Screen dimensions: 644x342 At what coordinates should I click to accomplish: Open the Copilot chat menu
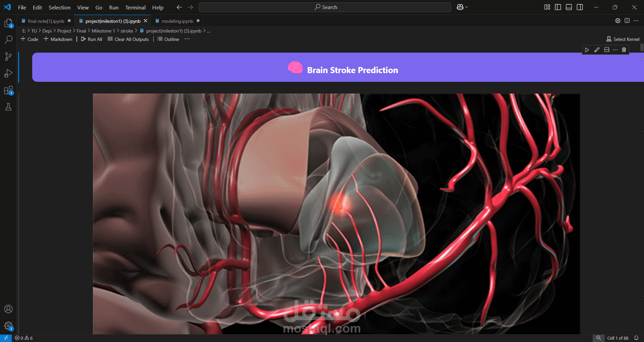[462, 7]
